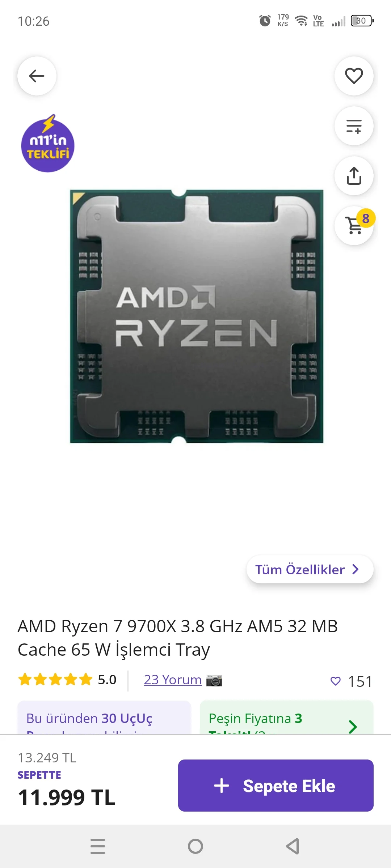391x868 pixels.
Task: Tap the 11.999 TL basket price
Action: (67, 797)
